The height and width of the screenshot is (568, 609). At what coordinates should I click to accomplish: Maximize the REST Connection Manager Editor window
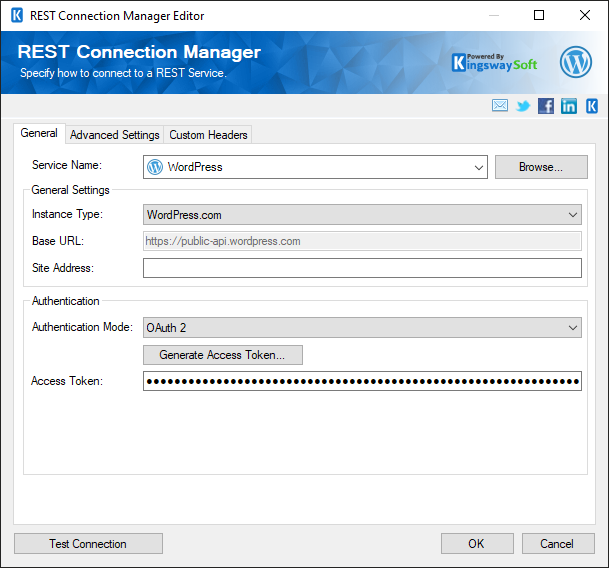[x=539, y=16]
